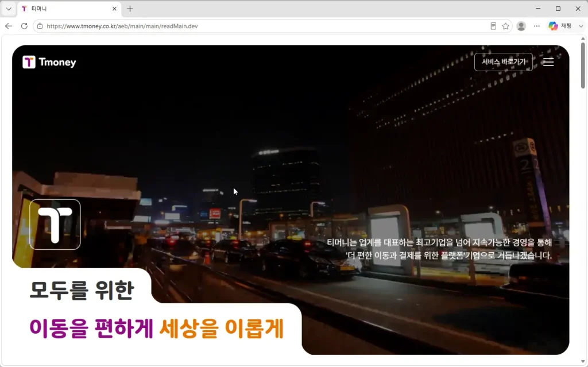Click the scrollbar up arrow
Viewport: 588px width, 367px height.
pos(583,38)
